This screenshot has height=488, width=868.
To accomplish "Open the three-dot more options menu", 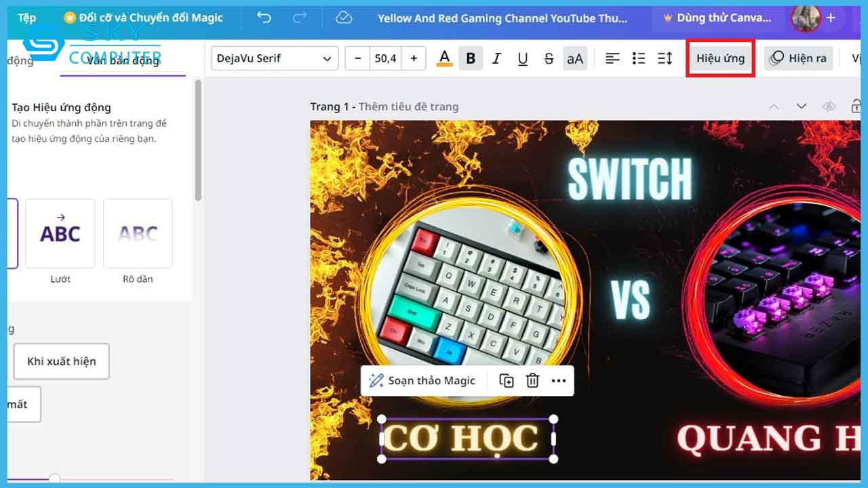I will pyautogui.click(x=559, y=381).
